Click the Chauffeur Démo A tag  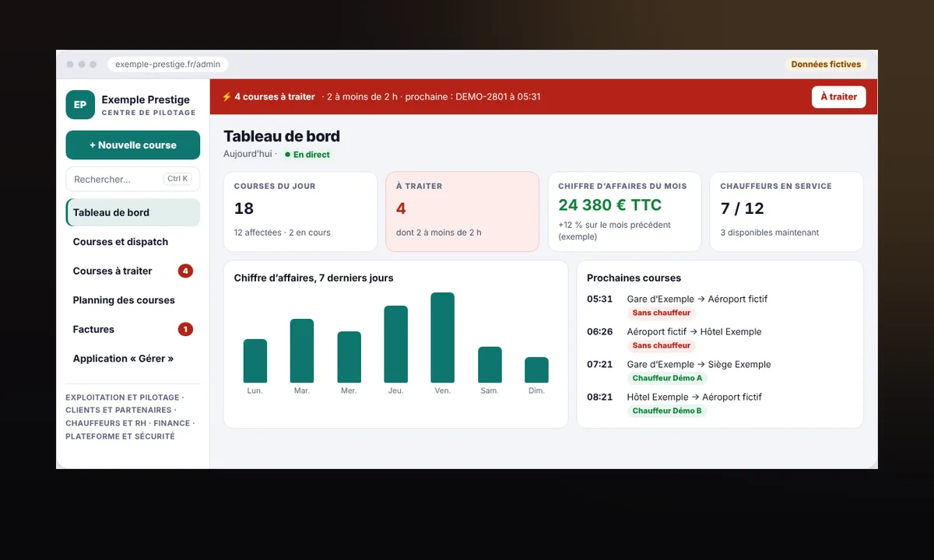click(667, 378)
